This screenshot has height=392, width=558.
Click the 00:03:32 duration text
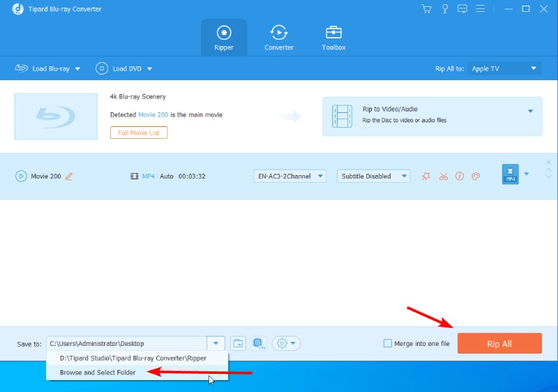coord(192,176)
